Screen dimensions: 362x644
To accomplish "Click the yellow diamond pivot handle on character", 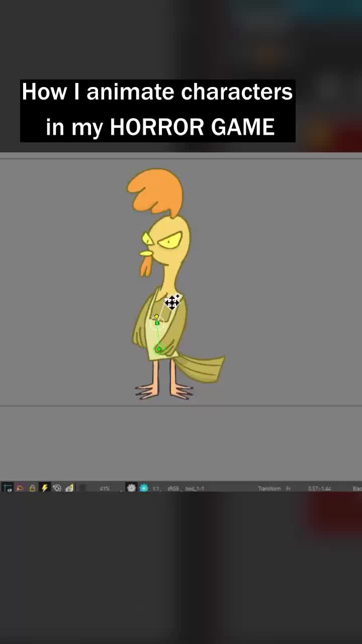I will (x=156, y=316).
